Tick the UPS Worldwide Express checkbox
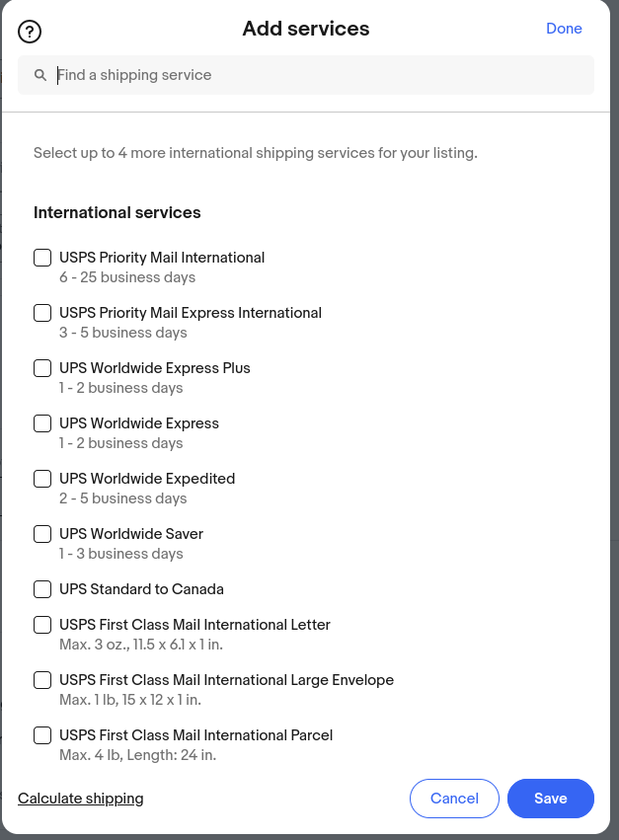619x840 pixels. click(42, 423)
